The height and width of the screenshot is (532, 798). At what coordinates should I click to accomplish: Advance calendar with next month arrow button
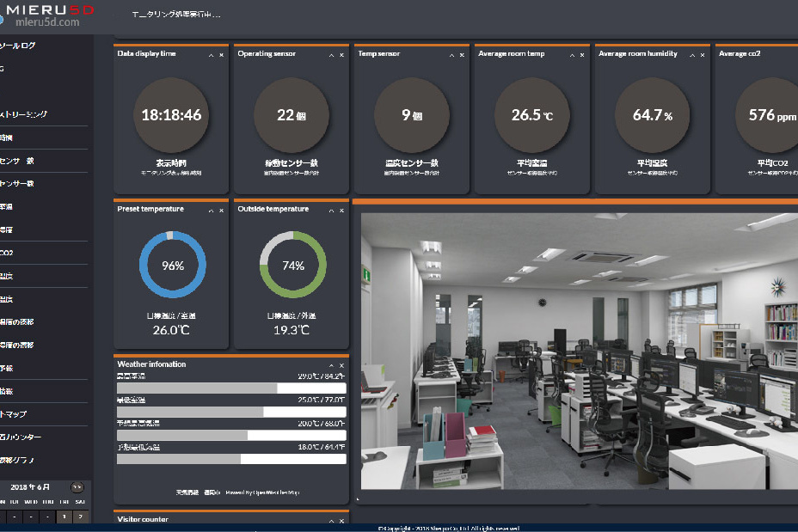pyautogui.click(x=77, y=486)
